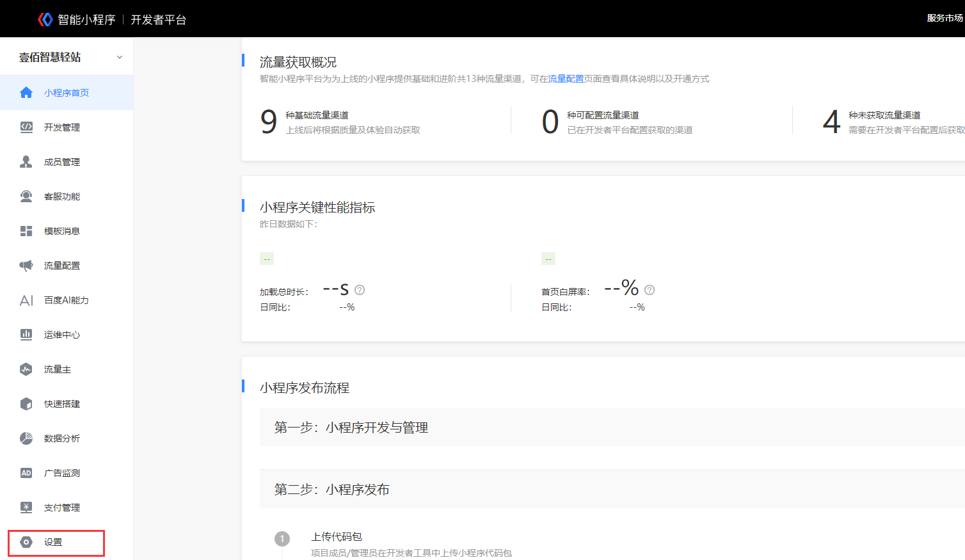The width and height of the screenshot is (965, 560).
Task: Expand 第一步：小程序开发与管理 section
Action: (351, 428)
